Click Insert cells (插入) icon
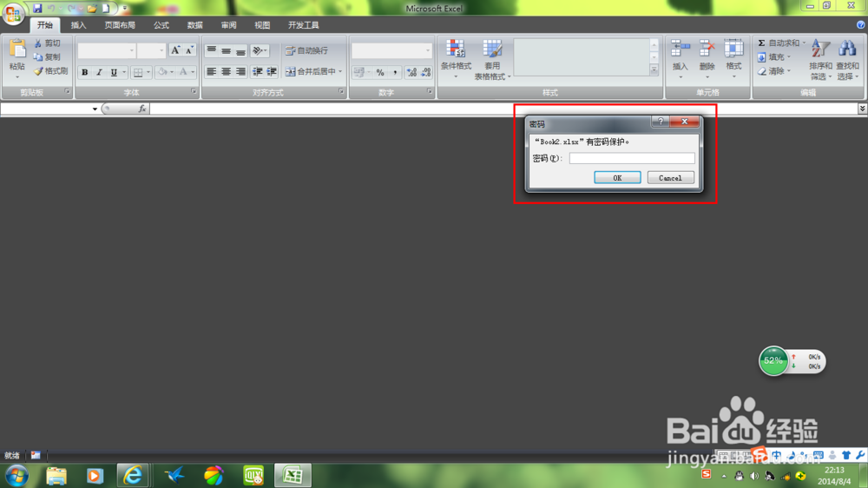The width and height of the screenshot is (868, 488). point(680,59)
